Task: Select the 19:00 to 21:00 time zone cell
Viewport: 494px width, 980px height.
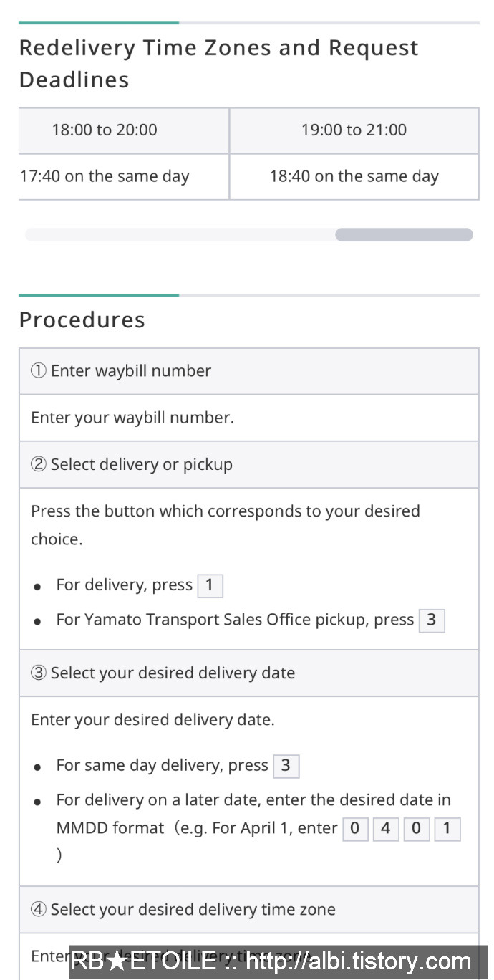Action: (x=354, y=130)
